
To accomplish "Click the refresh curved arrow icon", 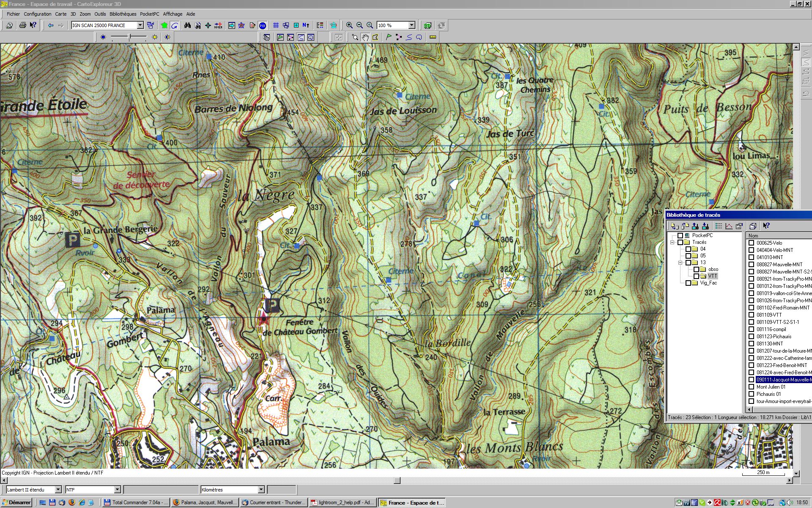I will pyautogui.click(x=174, y=25).
